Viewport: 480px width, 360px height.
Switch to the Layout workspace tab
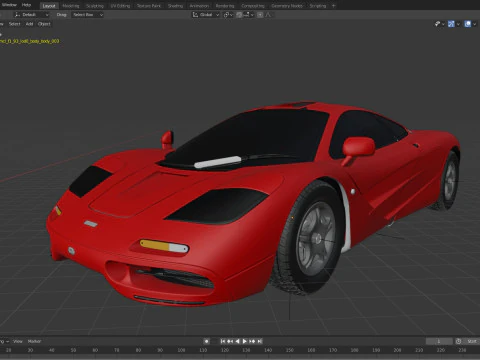[49, 6]
